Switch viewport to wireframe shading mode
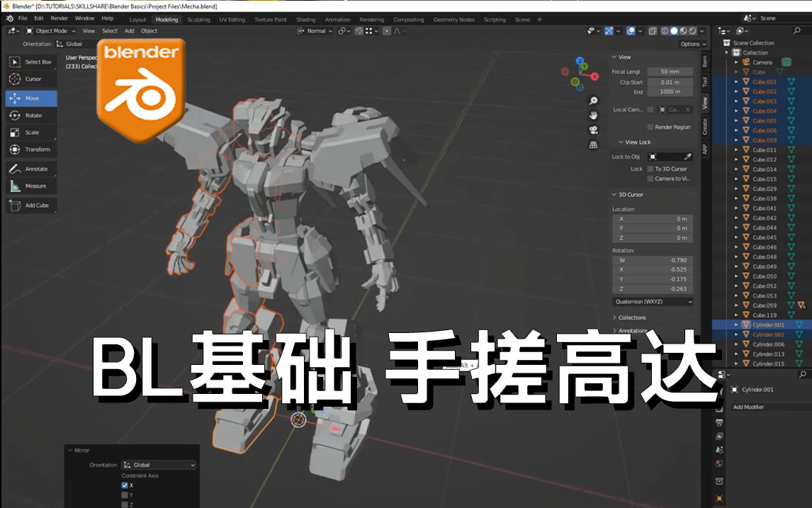This screenshot has height=508, width=812. point(664,31)
